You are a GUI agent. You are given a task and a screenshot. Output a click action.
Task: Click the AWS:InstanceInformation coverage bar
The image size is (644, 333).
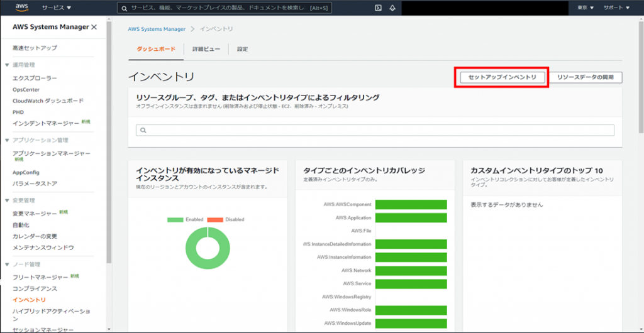[x=411, y=257]
